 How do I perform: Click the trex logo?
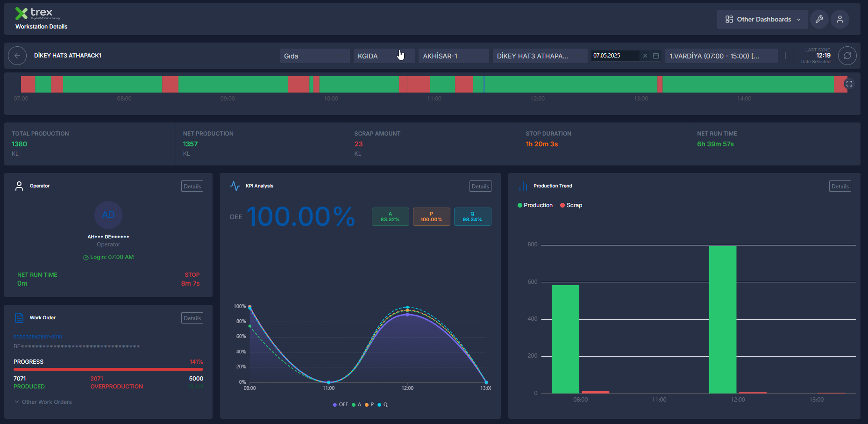click(x=37, y=14)
